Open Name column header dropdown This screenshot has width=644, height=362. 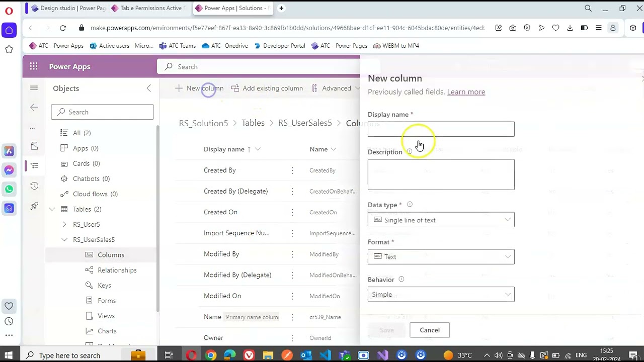[x=333, y=149]
